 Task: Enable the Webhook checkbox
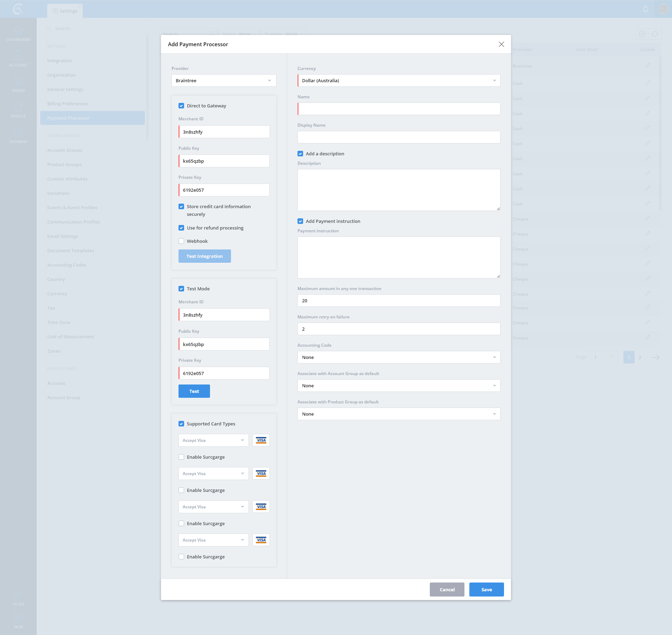[x=181, y=241]
